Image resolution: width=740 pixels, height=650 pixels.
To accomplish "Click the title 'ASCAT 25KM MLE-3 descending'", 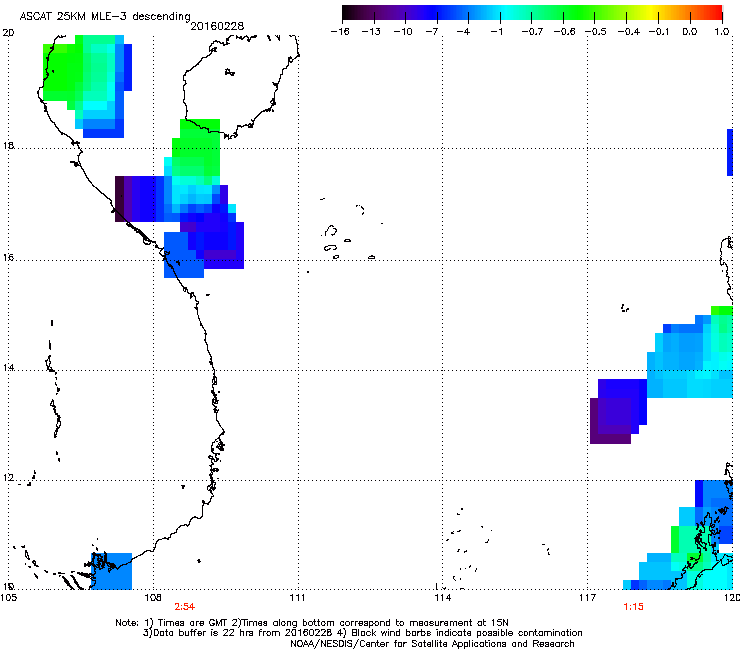I will pyautogui.click(x=105, y=16).
